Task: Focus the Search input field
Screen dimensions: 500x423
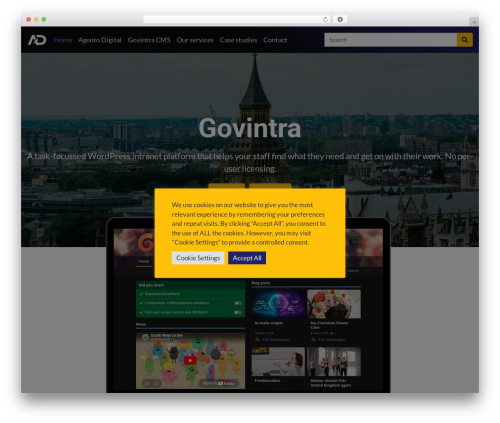Action: [x=390, y=40]
